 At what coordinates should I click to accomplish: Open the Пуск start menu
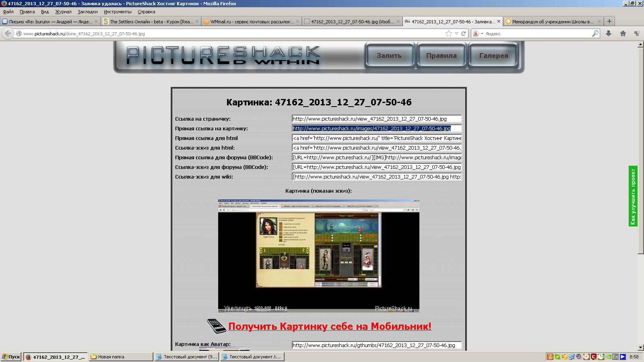[x=11, y=357]
